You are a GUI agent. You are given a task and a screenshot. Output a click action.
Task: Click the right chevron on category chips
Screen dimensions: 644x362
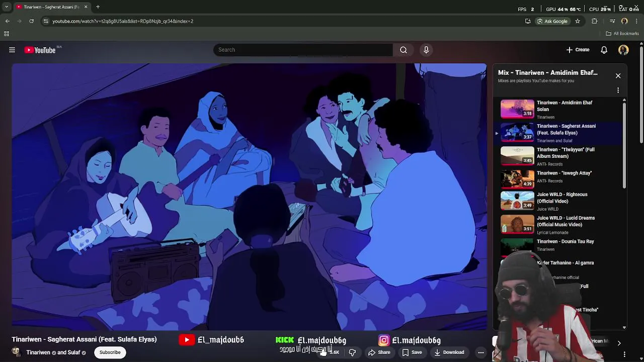tap(619, 343)
